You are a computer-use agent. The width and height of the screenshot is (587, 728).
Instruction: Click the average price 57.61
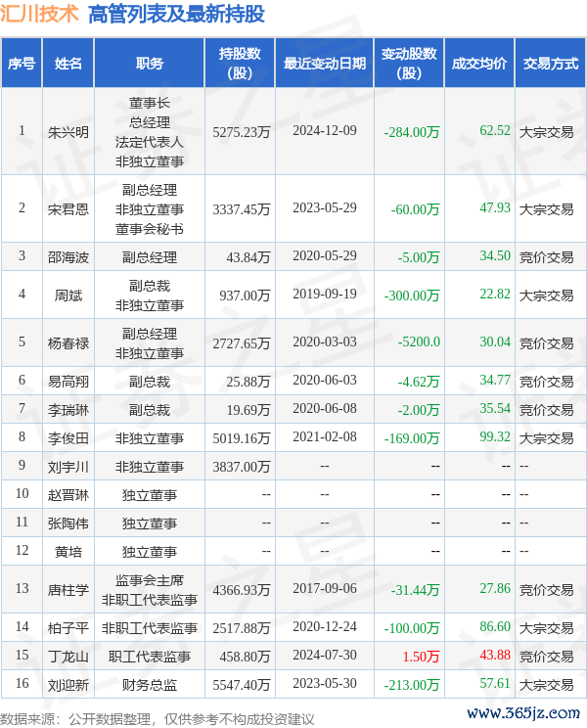pos(495,683)
